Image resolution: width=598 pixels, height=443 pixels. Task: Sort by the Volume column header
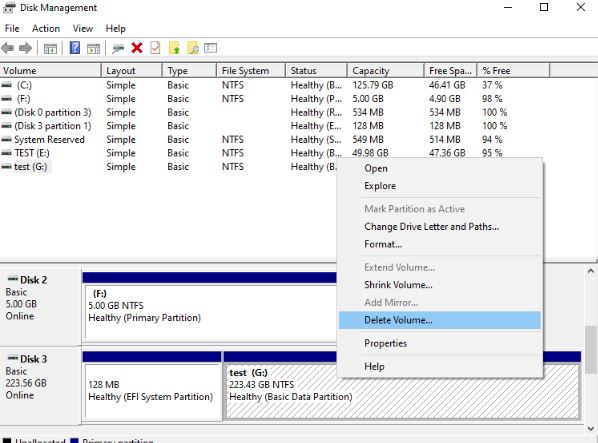click(x=50, y=71)
